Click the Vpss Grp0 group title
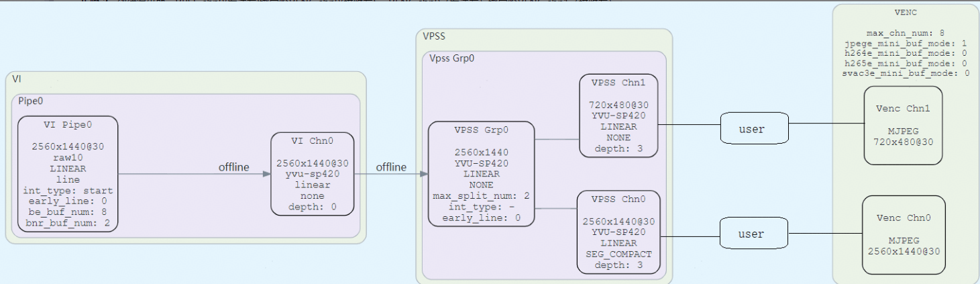The width and height of the screenshot is (980, 284). [452, 58]
